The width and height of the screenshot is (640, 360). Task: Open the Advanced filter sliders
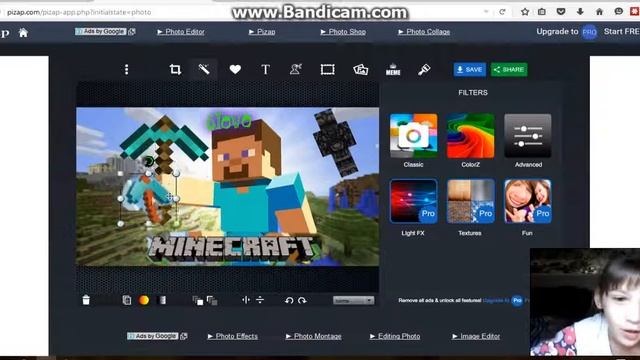pos(528,136)
